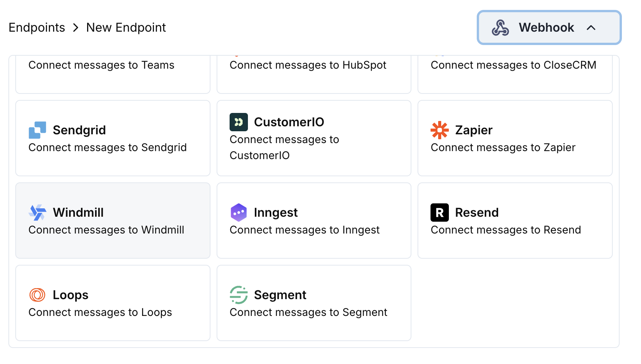Select the orange Loops circle icon
The height and width of the screenshot is (364, 641).
click(x=37, y=295)
